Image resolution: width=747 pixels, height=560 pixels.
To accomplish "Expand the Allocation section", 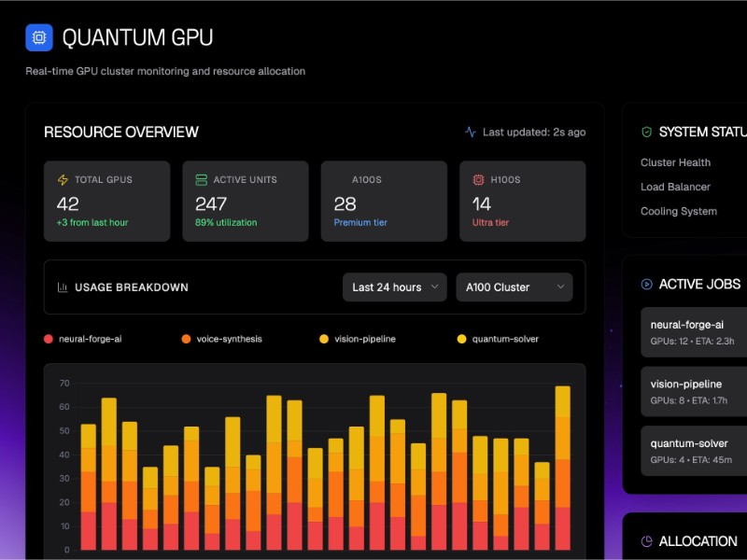I will coord(696,541).
